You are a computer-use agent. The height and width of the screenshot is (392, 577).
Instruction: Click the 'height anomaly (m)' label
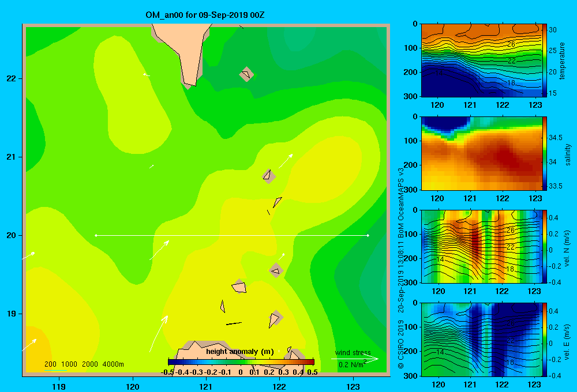click(240, 352)
